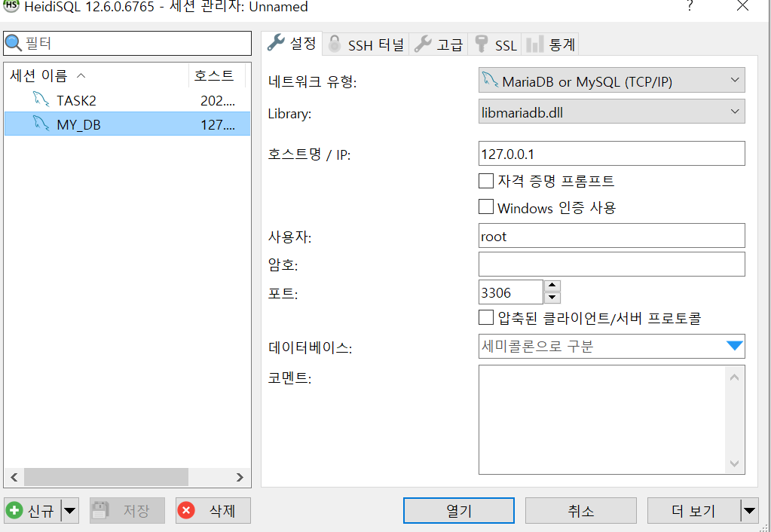Click the 포트 field showing 3306
Image resolution: width=771 pixels, height=532 pixels.
point(510,292)
